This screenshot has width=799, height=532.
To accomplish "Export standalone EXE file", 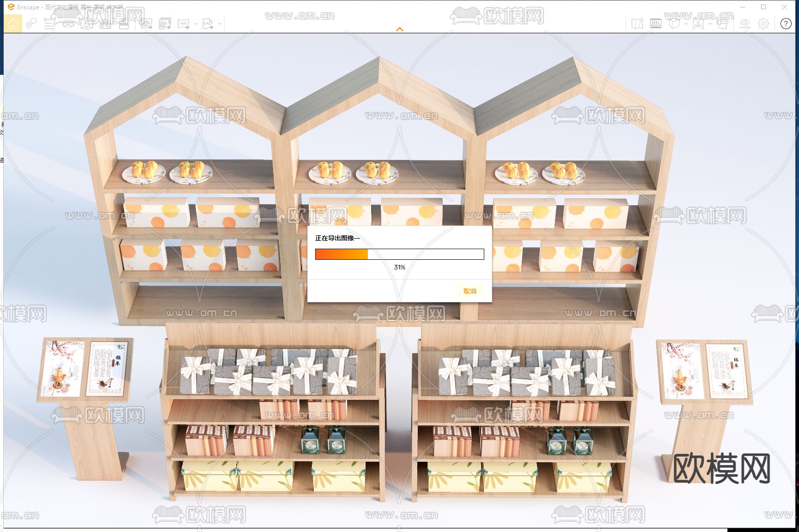I will pos(208,24).
